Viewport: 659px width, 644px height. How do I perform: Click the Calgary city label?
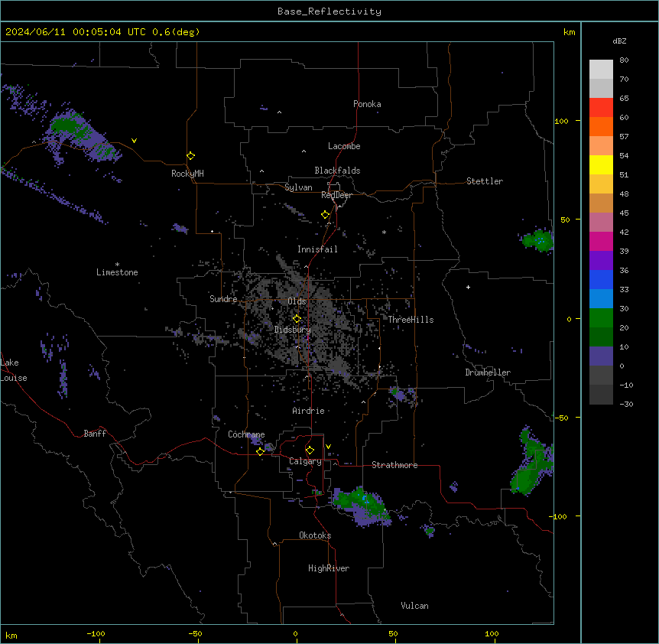[x=305, y=461]
